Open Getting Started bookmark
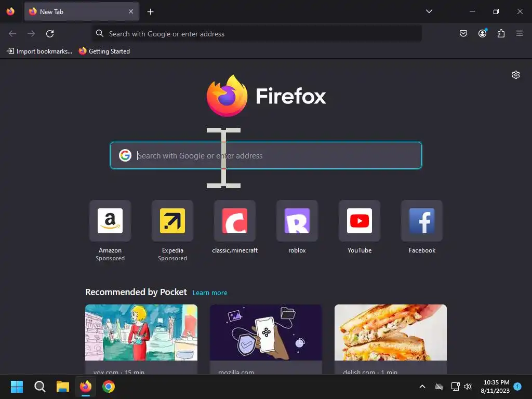Image resolution: width=532 pixels, height=399 pixels. pyautogui.click(x=104, y=51)
